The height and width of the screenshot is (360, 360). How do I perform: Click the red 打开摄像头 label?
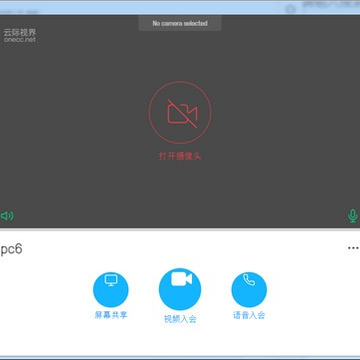[x=180, y=156]
